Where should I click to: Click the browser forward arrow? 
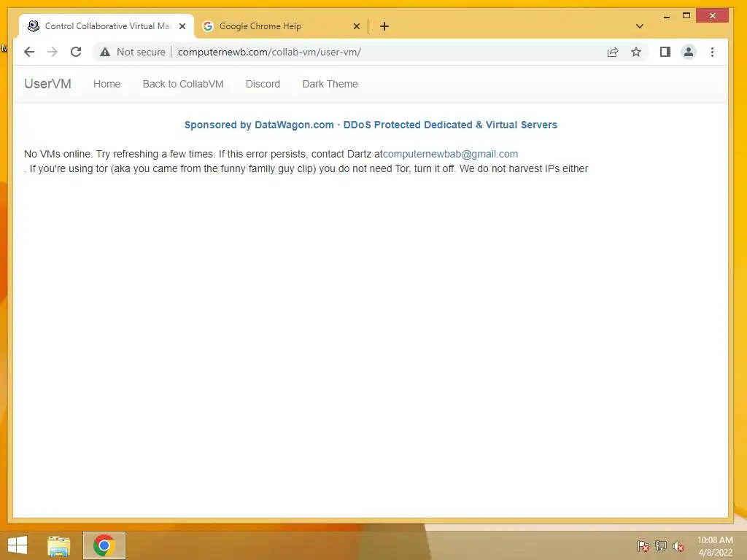pyautogui.click(x=53, y=52)
